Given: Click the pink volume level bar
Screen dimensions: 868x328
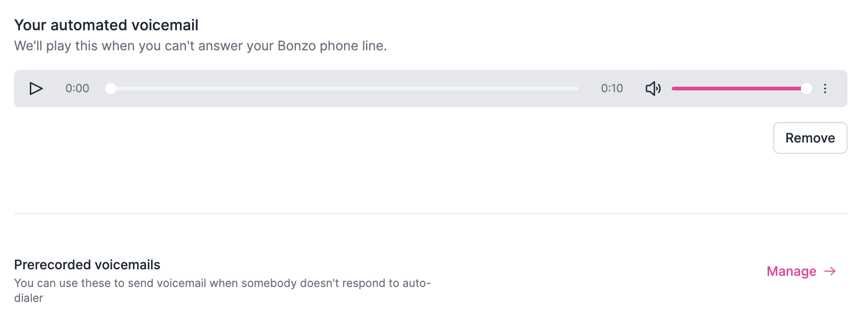Looking at the screenshot, I should tap(737, 88).
